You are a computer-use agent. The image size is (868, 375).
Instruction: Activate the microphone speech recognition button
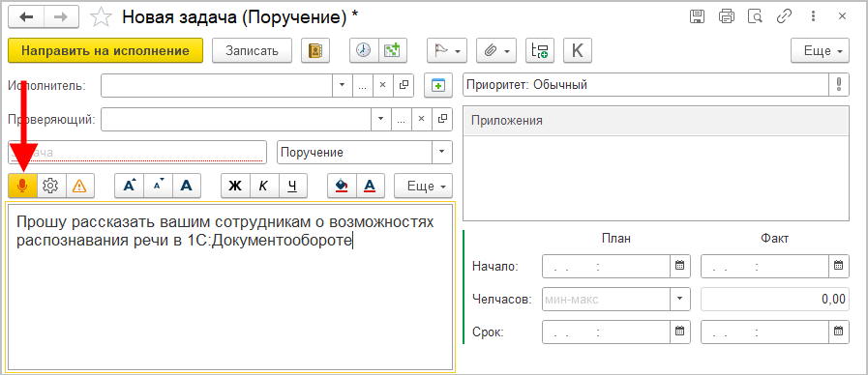[x=22, y=187]
